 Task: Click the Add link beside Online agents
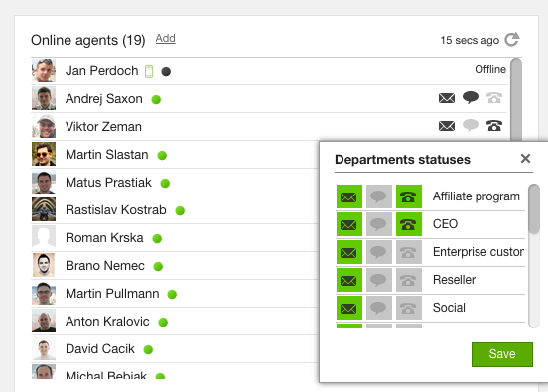(166, 38)
